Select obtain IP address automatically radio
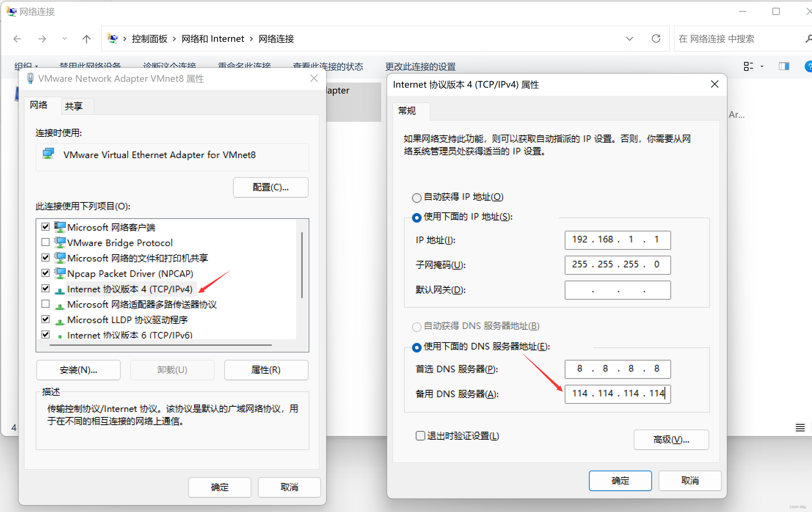The image size is (812, 512). click(x=416, y=198)
